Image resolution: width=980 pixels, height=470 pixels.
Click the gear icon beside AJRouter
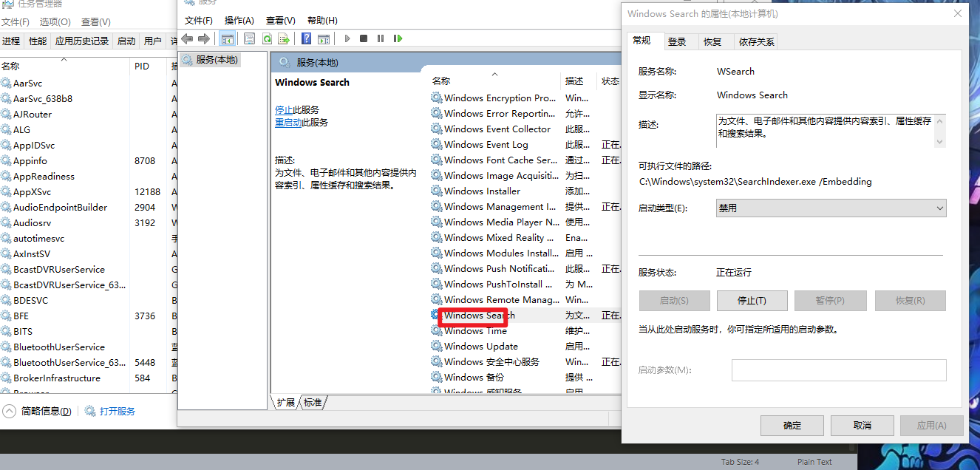6,115
